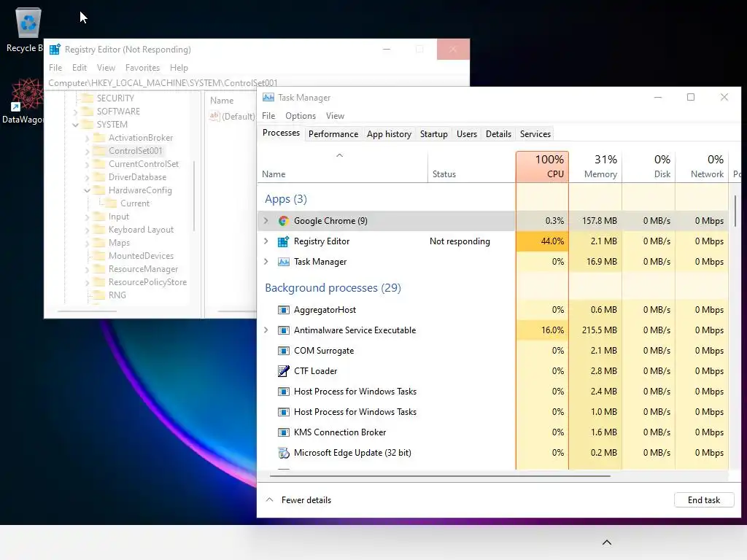Click the Registry Editor address path bar
The width and height of the screenshot is (747, 560).
[258, 83]
